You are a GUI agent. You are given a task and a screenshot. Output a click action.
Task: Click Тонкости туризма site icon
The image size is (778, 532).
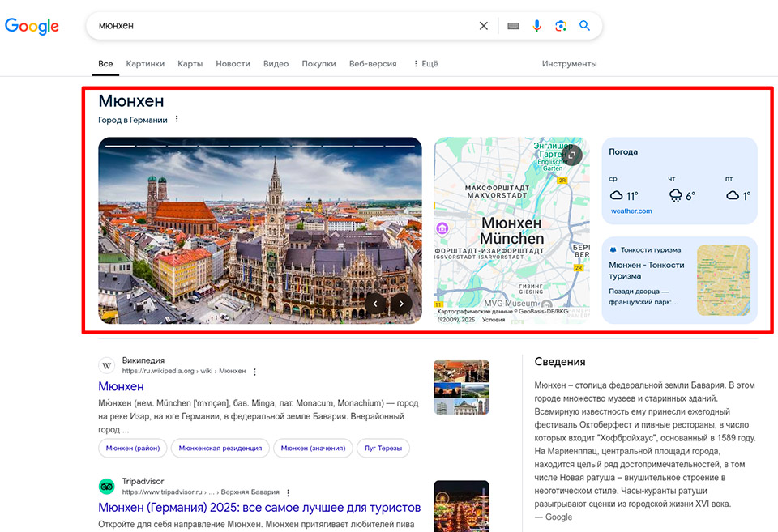click(x=613, y=250)
